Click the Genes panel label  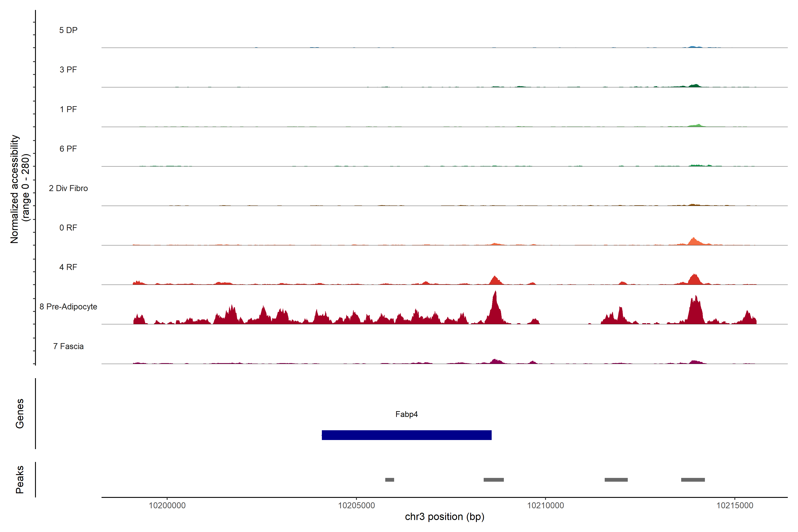[20, 414]
